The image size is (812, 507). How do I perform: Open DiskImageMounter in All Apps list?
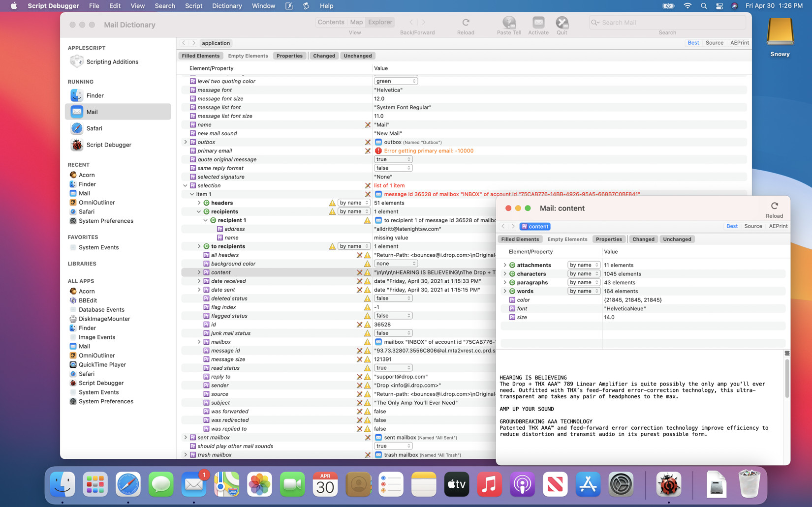104,319
